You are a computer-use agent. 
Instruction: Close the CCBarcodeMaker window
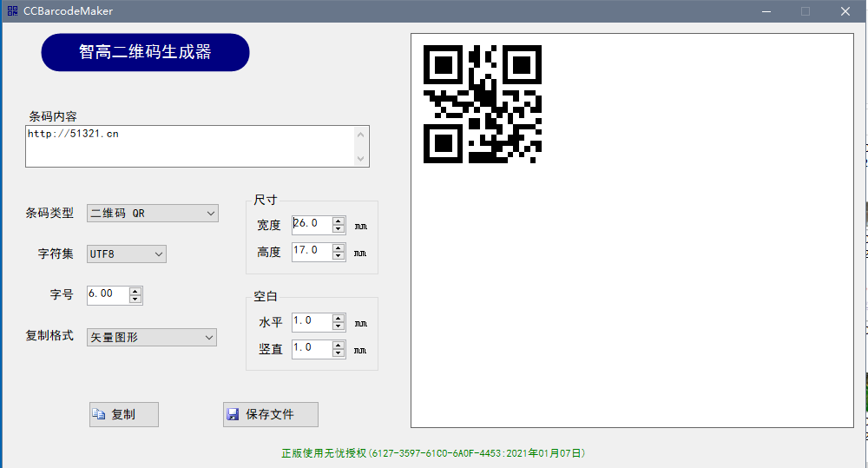click(x=845, y=11)
